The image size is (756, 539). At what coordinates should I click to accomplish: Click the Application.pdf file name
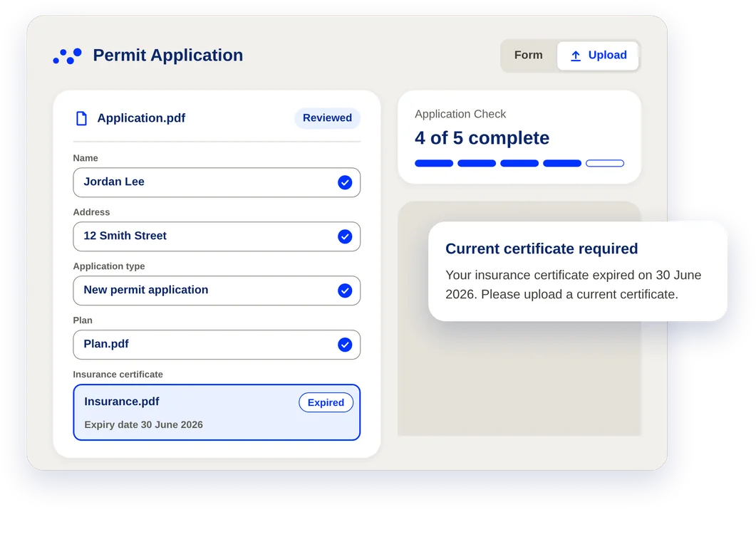(x=141, y=118)
